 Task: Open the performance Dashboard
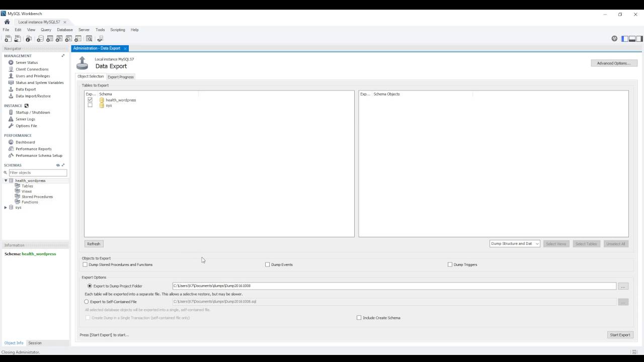point(25,142)
